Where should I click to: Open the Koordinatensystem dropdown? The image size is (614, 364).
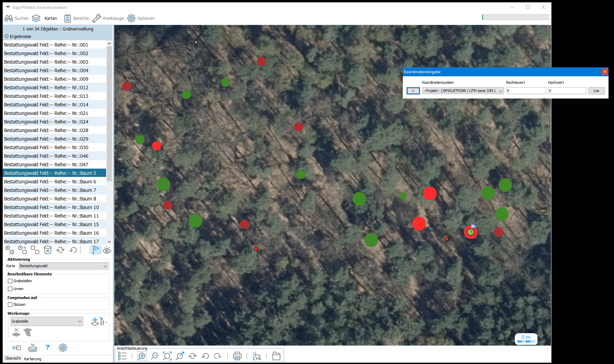(x=463, y=91)
